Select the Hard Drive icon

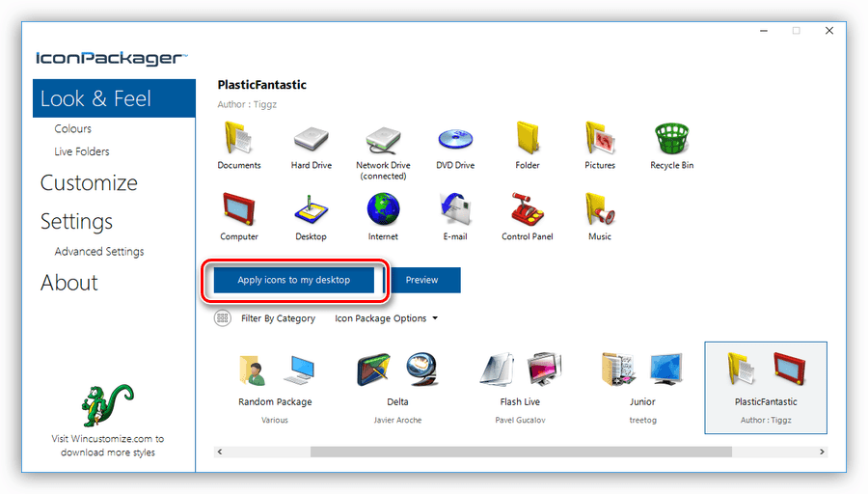(312, 138)
